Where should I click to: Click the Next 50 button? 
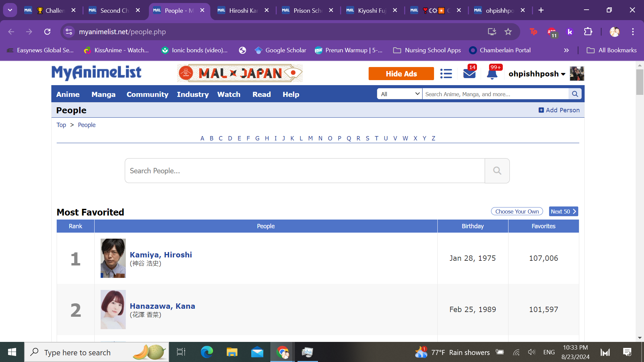click(x=563, y=212)
